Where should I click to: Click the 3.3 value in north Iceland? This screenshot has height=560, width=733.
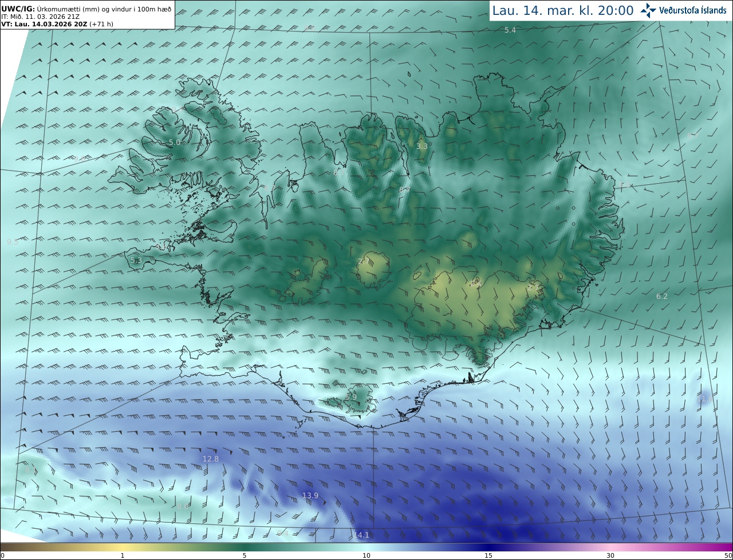[x=422, y=147]
